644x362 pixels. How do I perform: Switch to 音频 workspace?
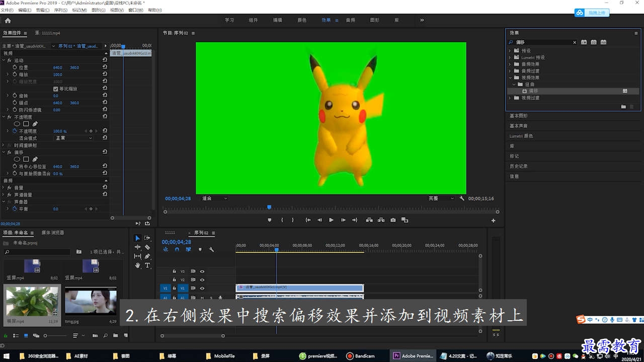point(350,20)
